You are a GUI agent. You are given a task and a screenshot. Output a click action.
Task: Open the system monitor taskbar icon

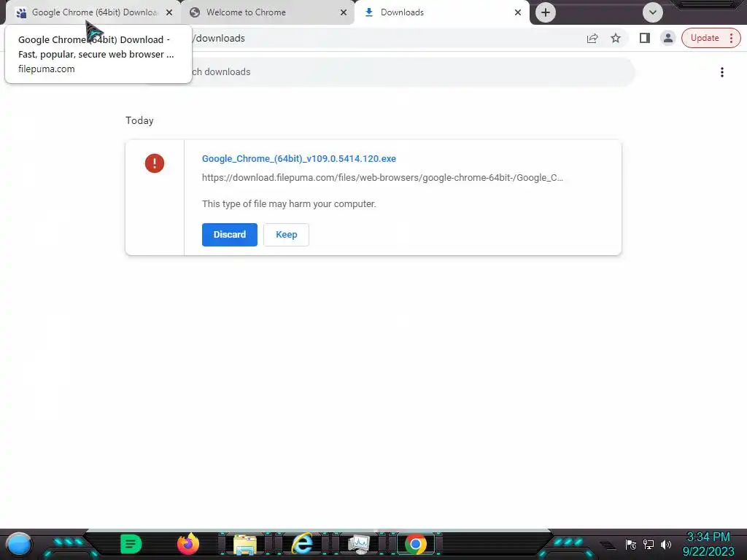click(x=359, y=544)
